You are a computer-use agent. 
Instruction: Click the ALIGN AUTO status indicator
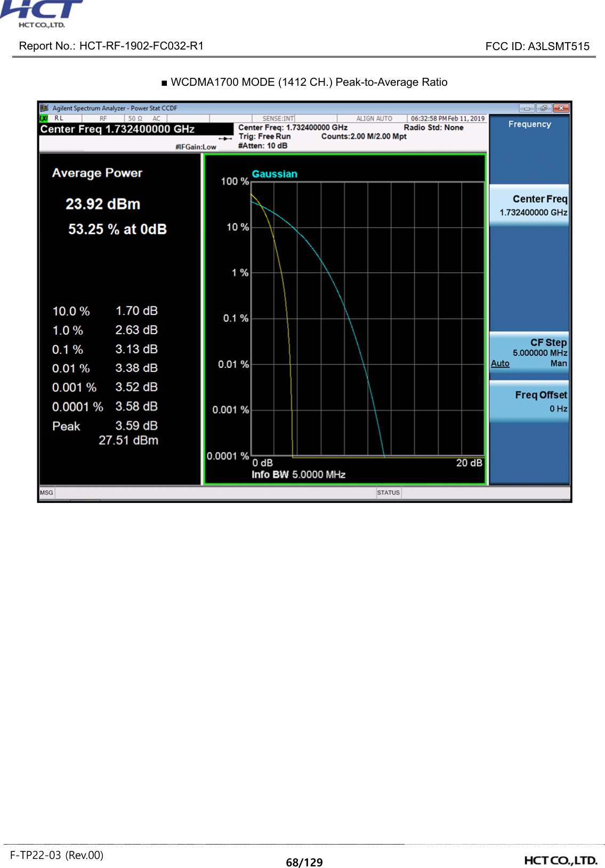click(x=374, y=119)
